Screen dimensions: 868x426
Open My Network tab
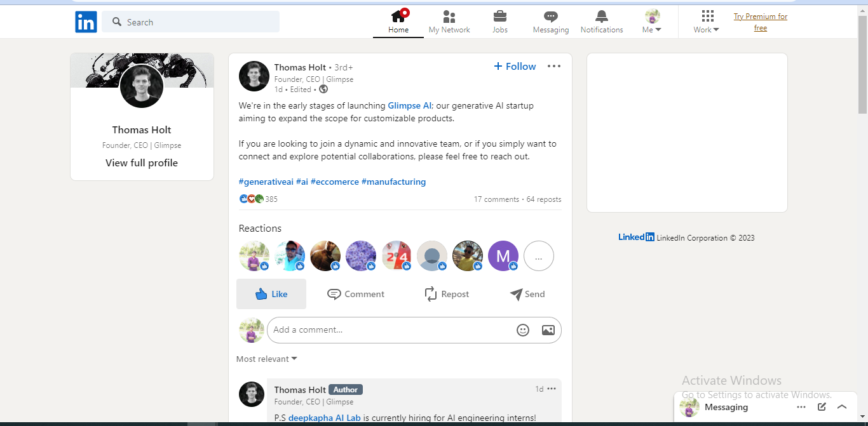[x=449, y=22]
